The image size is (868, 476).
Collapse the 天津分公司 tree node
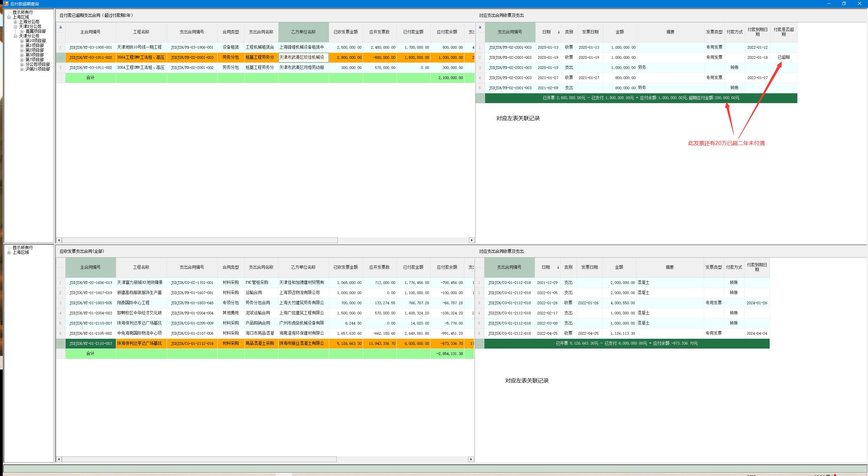16,36
